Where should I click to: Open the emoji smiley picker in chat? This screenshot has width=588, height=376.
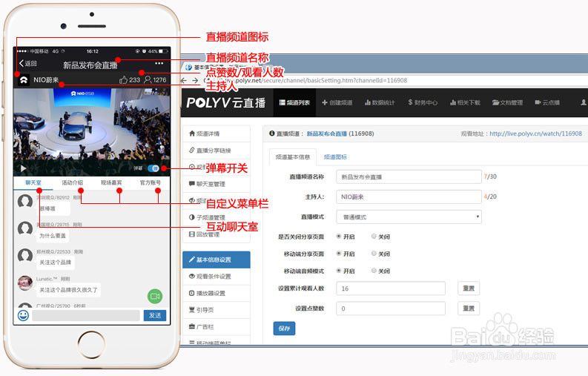tap(23, 315)
